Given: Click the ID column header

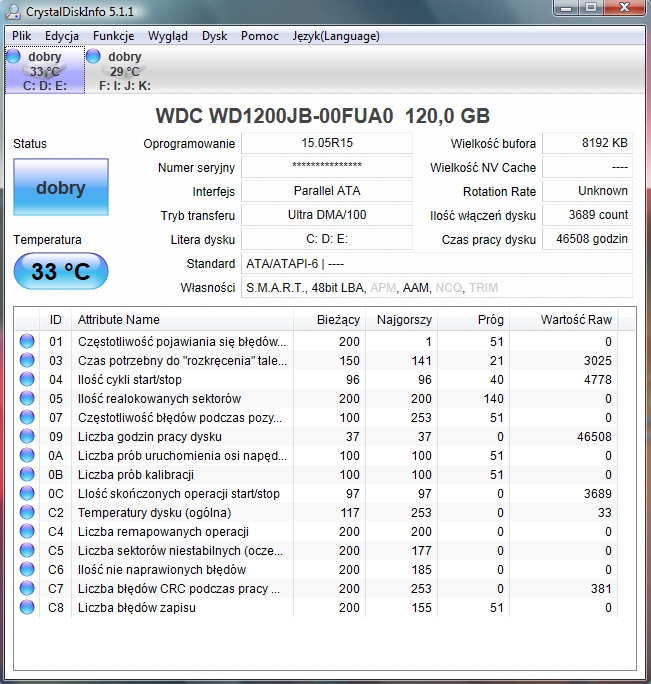Looking at the screenshot, I should (x=55, y=320).
